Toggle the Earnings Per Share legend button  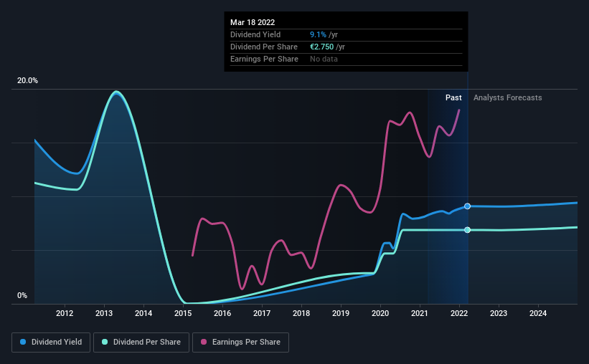pyautogui.click(x=240, y=343)
